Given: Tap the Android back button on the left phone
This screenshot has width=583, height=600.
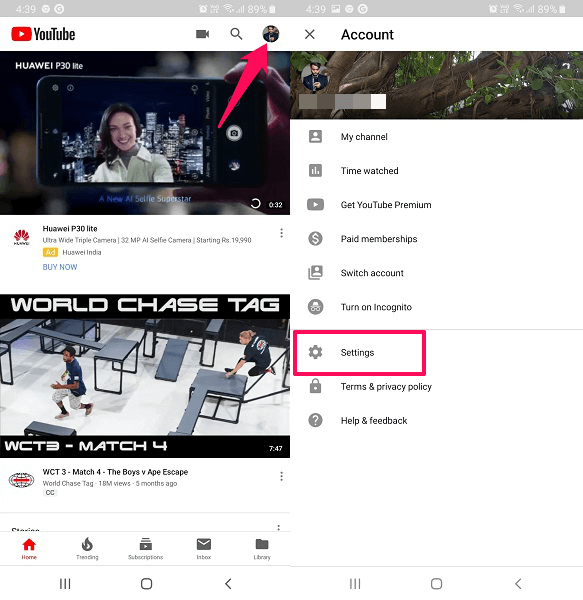Looking at the screenshot, I should click(x=228, y=584).
